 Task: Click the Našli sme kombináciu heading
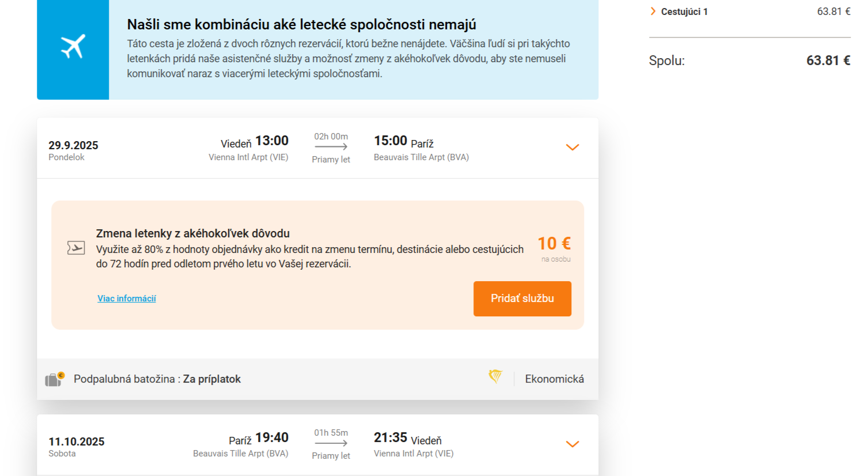[x=301, y=25]
